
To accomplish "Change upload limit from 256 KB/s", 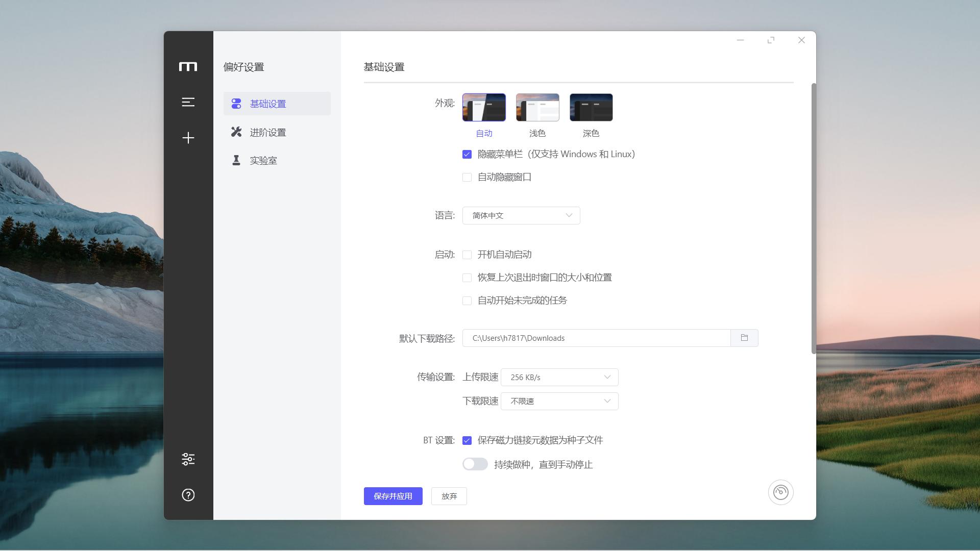I will pyautogui.click(x=559, y=377).
